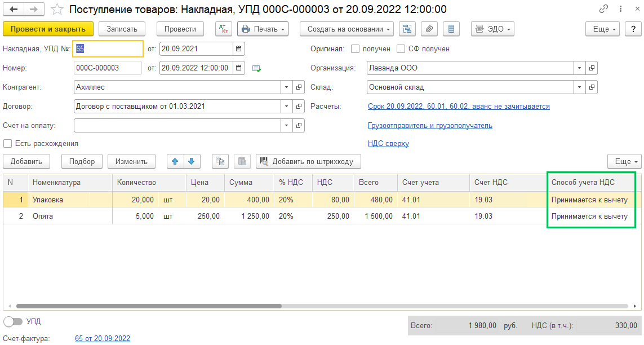Open 'Создать на основании' menu

click(347, 29)
